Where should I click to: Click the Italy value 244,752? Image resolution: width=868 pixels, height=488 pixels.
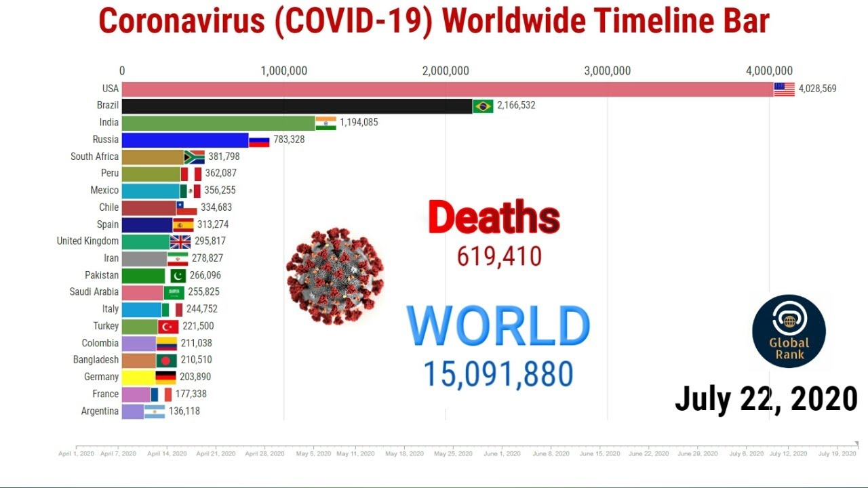[202, 309]
